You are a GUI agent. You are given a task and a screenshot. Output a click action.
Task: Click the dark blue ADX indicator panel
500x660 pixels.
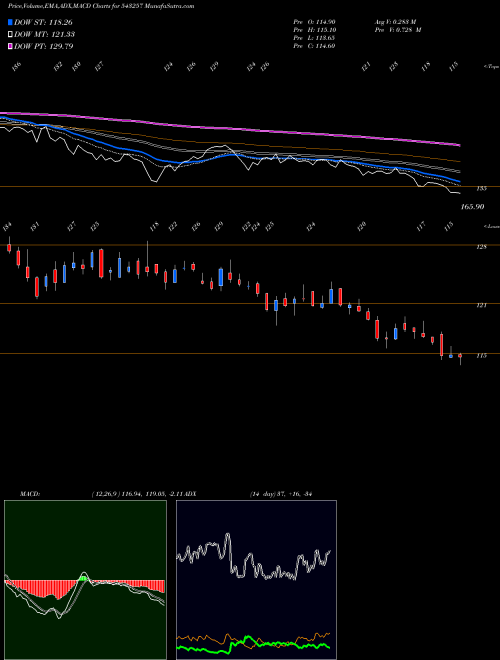[256, 580]
